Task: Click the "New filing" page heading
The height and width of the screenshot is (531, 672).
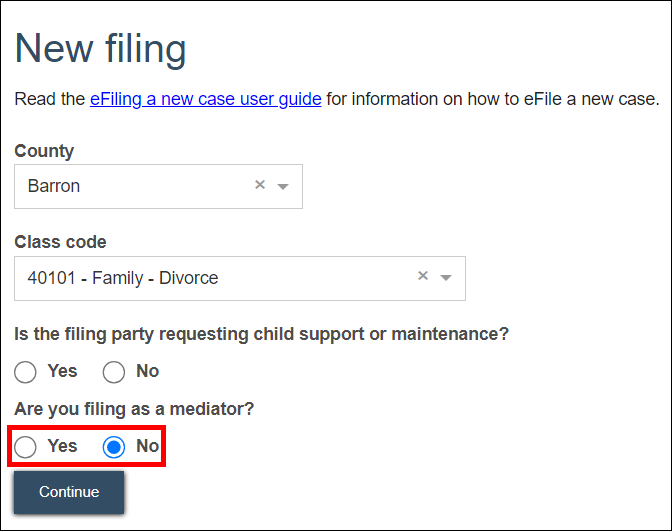Action: (101, 49)
